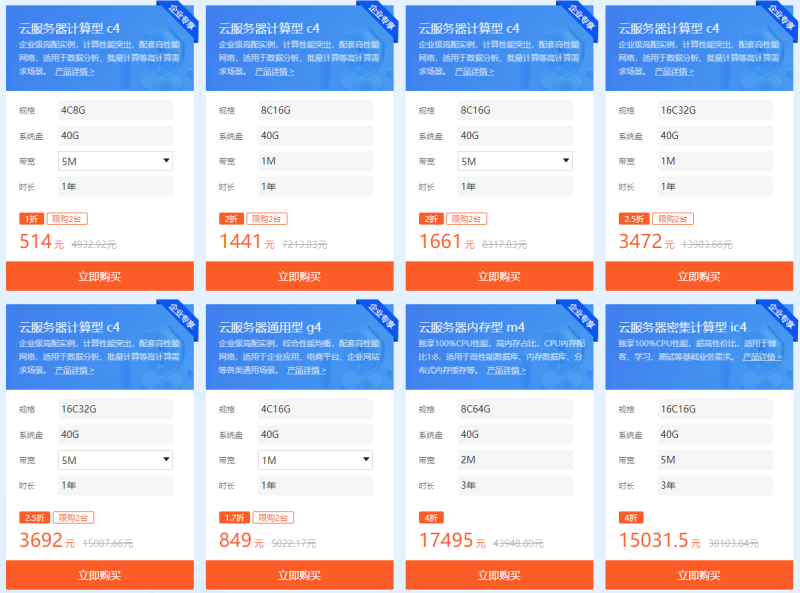The height and width of the screenshot is (593, 800).
Task: Buy the 15031.5元 ic4 server
Action: pos(699,575)
